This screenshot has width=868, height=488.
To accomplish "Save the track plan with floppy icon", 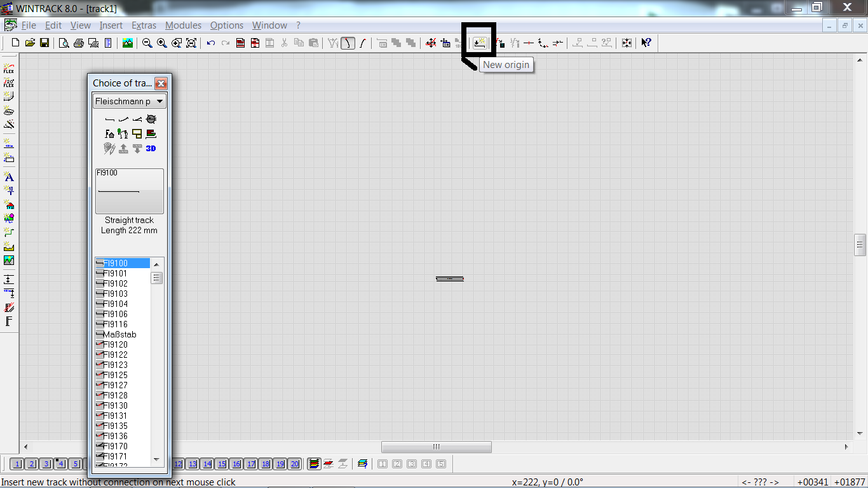I will pos(44,43).
